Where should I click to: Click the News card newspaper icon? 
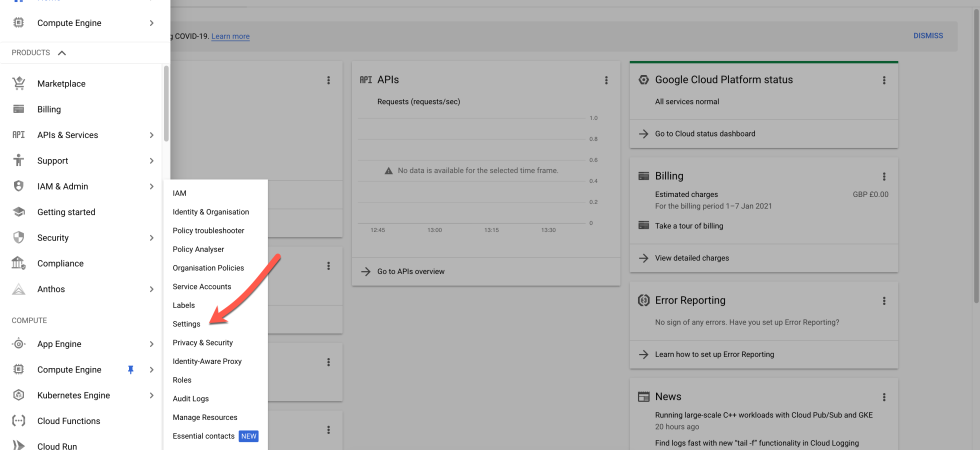click(x=643, y=397)
